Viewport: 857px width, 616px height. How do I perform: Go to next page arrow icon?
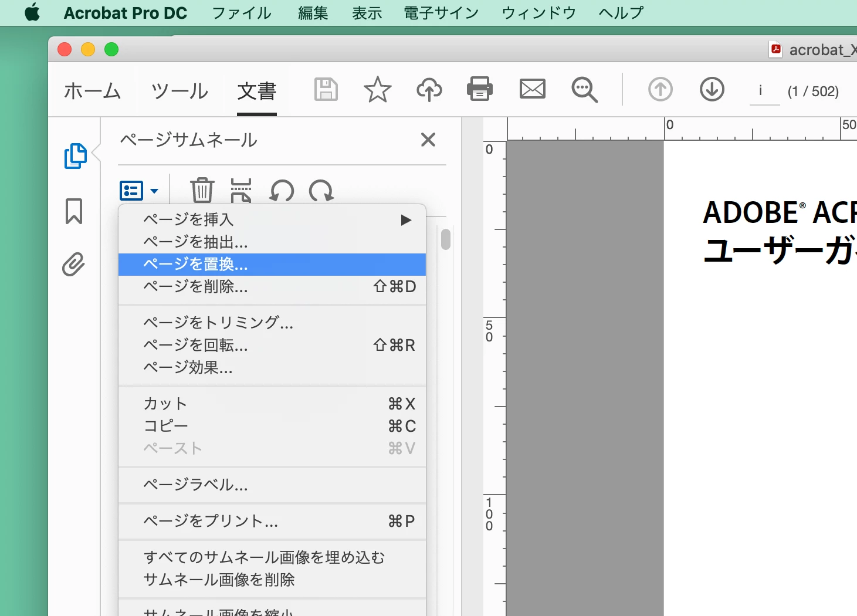click(712, 90)
